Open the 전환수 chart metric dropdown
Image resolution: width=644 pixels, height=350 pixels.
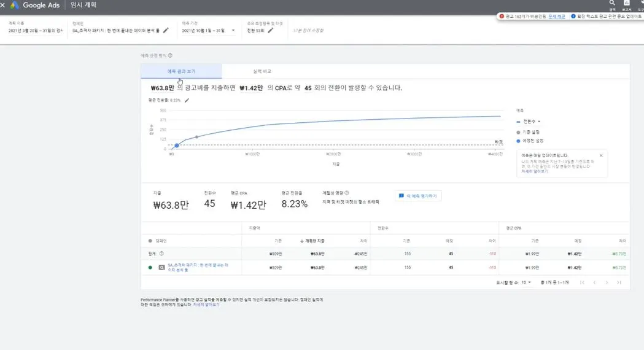tap(532, 122)
